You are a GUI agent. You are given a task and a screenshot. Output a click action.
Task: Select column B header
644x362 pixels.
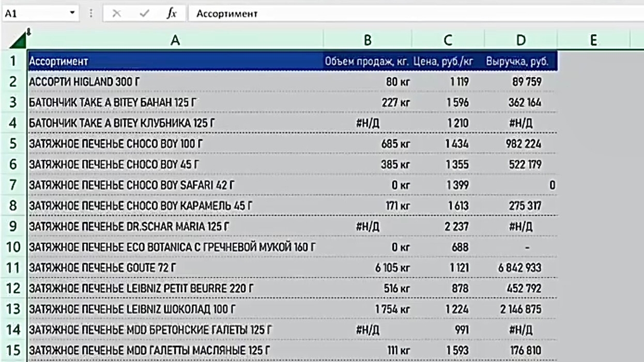[x=367, y=41]
